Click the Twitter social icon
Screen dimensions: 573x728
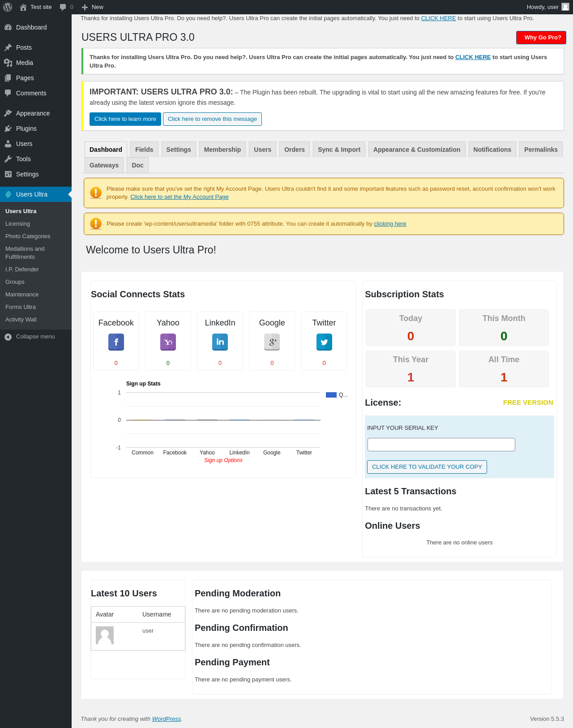click(324, 342)
